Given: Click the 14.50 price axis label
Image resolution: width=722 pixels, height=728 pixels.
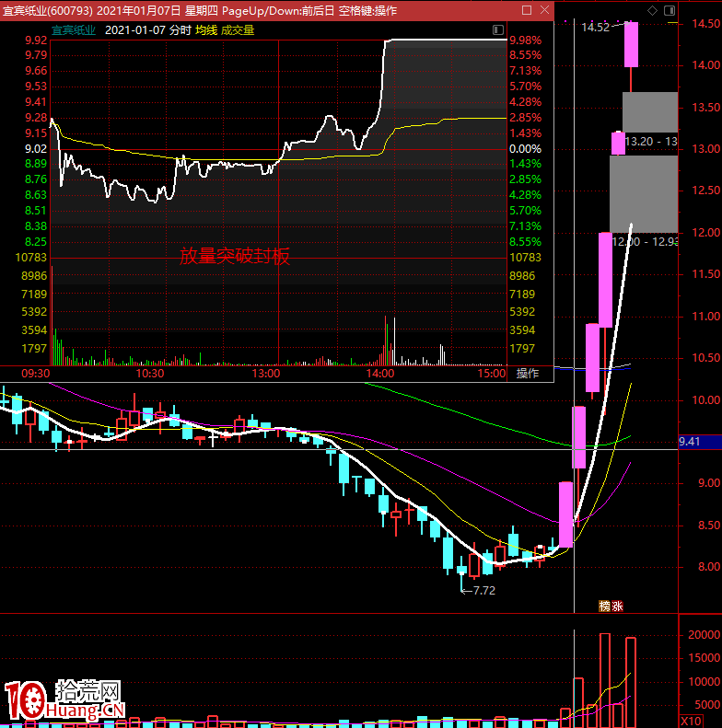Looking at the screenshot, I should pos(705,24).
